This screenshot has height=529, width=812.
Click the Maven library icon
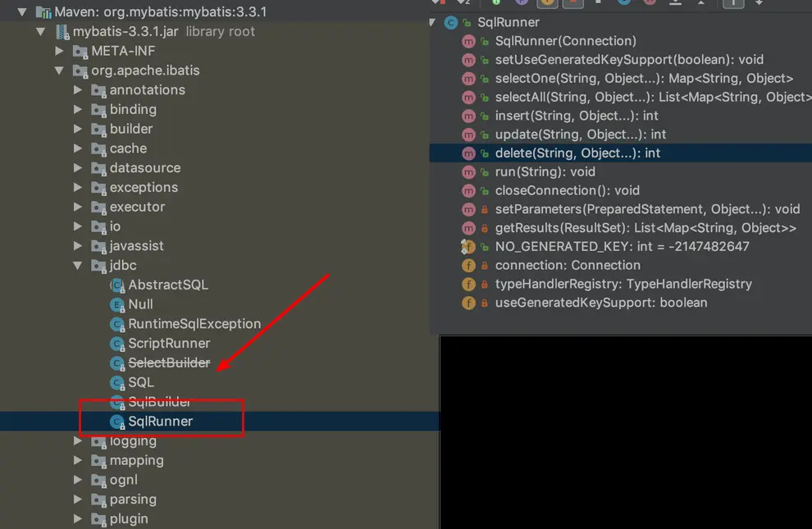click(43, 12)
